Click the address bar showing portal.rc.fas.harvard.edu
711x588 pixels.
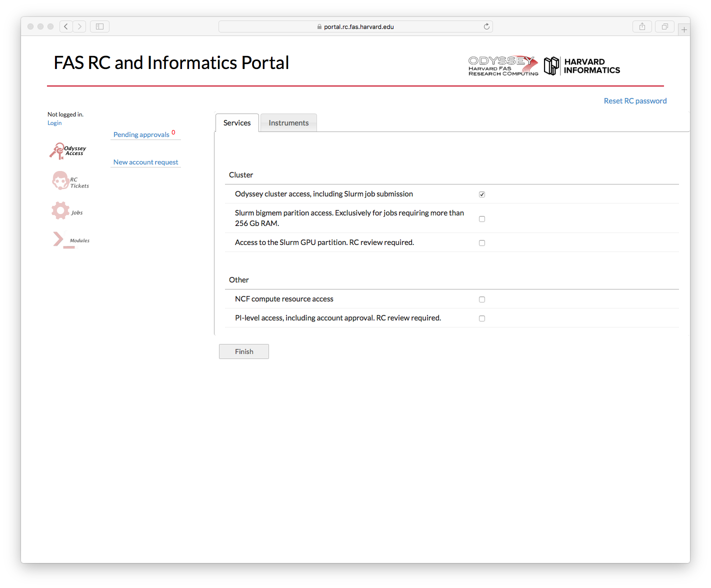pyautogui.click(x=355, y=26)
